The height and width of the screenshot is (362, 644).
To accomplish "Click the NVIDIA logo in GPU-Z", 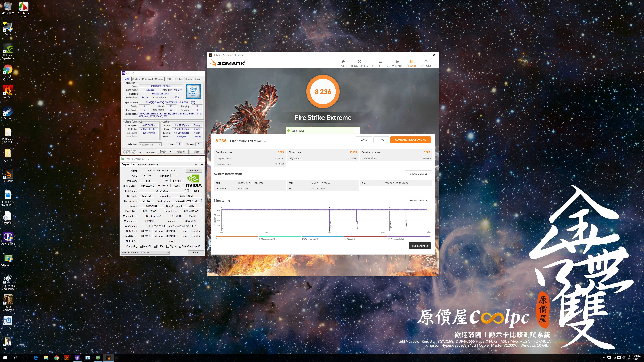I will [x=194, y=181].
